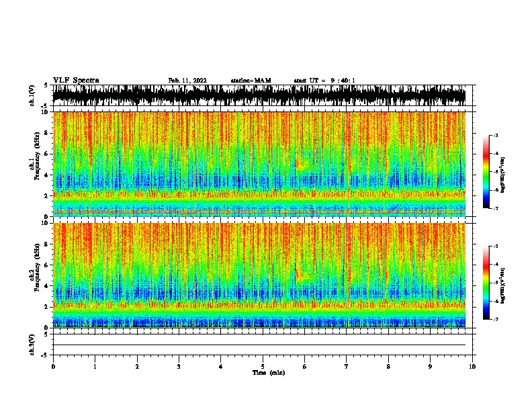
Task: Click the time axis tick "3"
Action: tap(179, 366)
